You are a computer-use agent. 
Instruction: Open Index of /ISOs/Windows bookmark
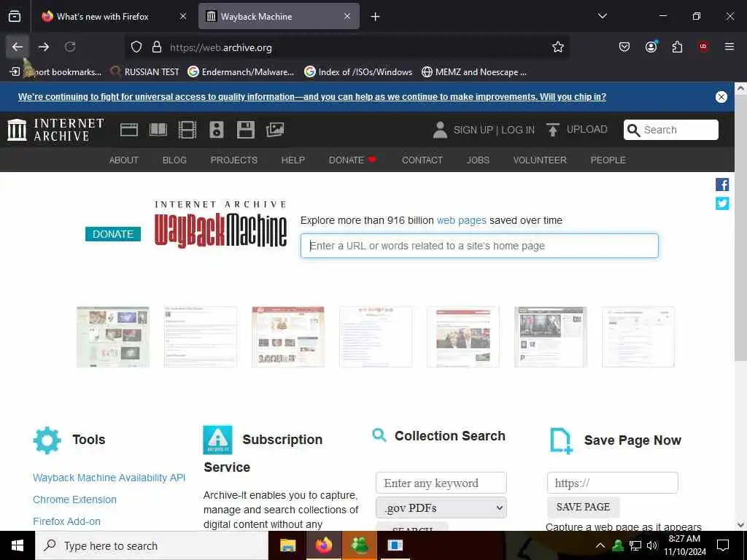[x=358, y=72]
